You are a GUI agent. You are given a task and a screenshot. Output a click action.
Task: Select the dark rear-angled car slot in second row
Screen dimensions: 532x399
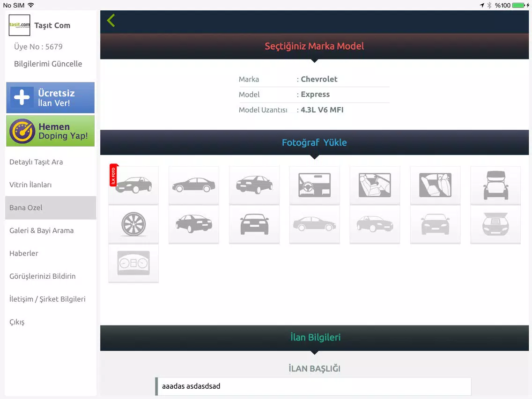pyautogui.click(x=194, y=224)
